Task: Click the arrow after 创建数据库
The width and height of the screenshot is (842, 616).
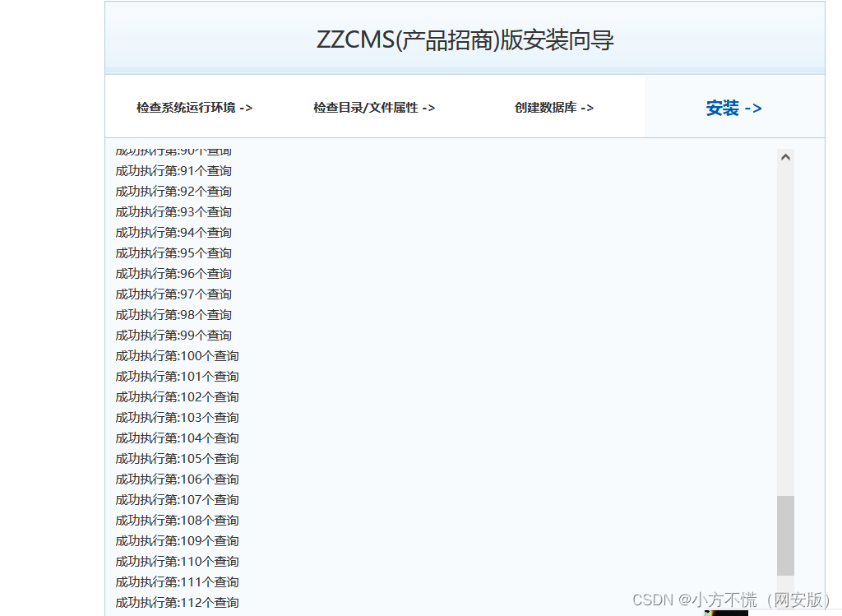Action: (x=589, y=108)
